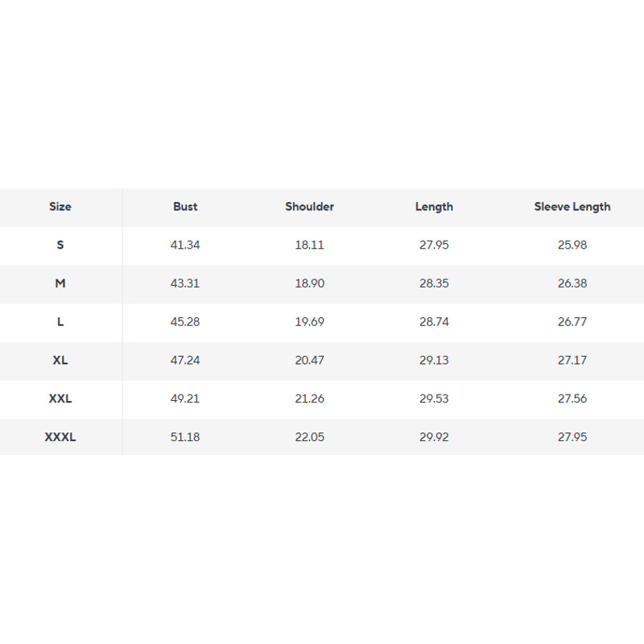Click the Bust column header
644x644 pixels.
point(185,207)
